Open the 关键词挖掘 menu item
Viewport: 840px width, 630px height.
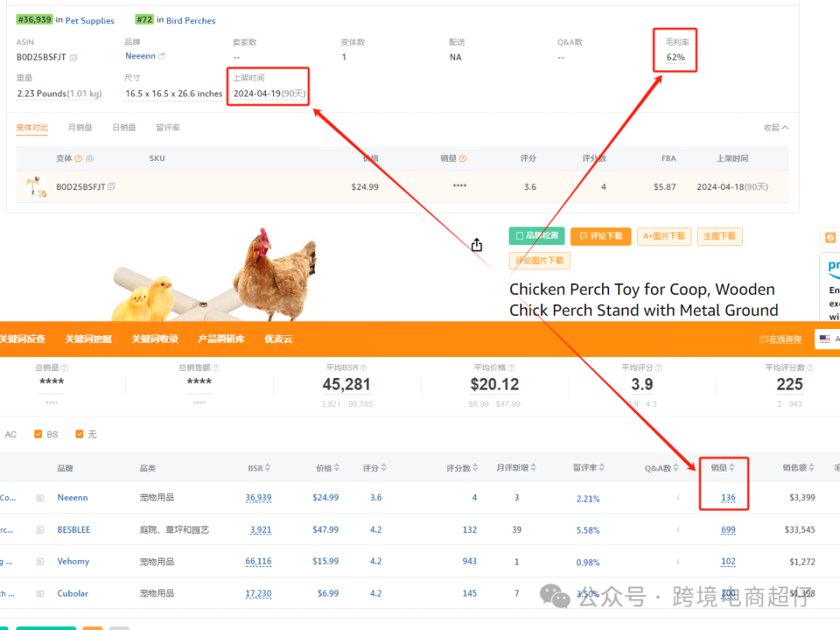pyautogui.click(x=89, y=339)
